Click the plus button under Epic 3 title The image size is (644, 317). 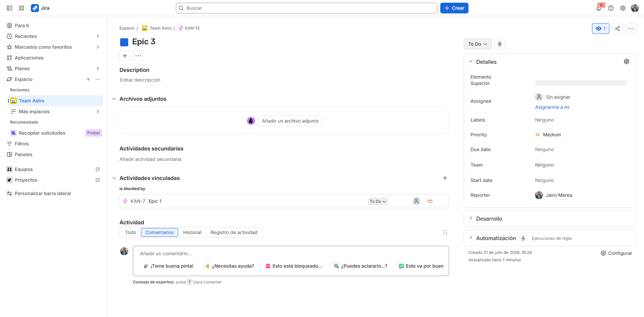pyautogui.click(x=125, y=56)
